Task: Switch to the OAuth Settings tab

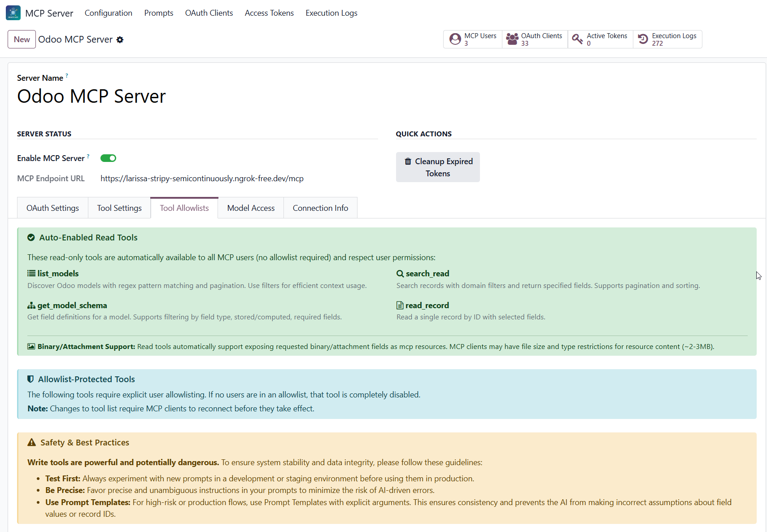Action: tap(52, 208)
